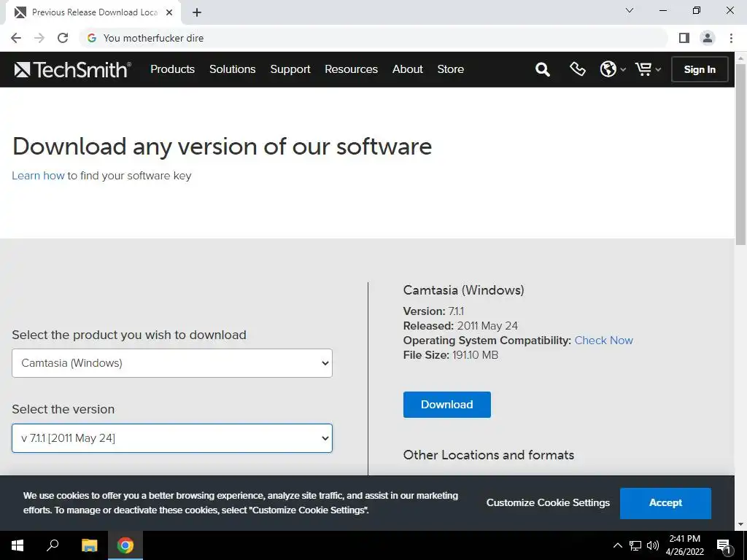Open the Windows Start menu
Viewport: 747px width, 560px height.
(x=18, y=545)
